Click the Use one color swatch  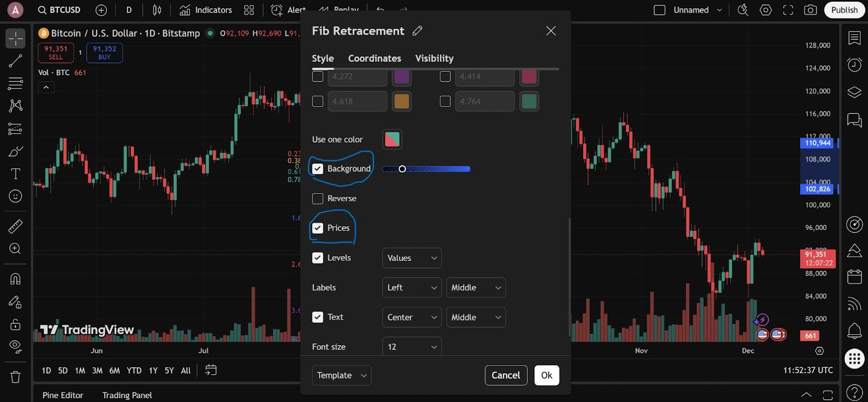[392, 139]
